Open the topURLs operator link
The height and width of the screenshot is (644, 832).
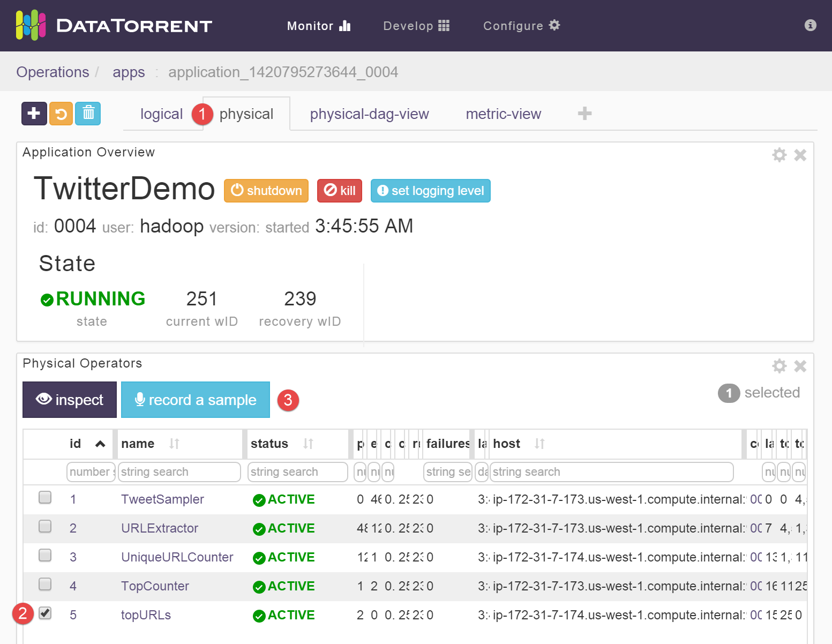coord(146,615)
